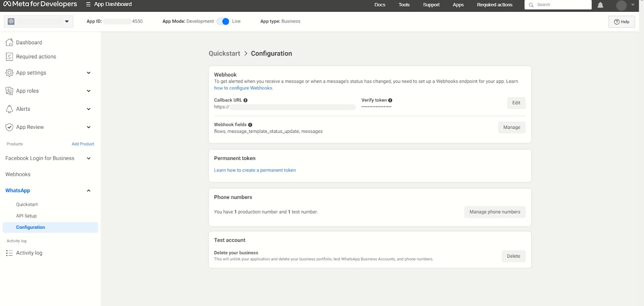Open Required actions in top navigation
Viewport: 644px width, 306px height.
495,5
